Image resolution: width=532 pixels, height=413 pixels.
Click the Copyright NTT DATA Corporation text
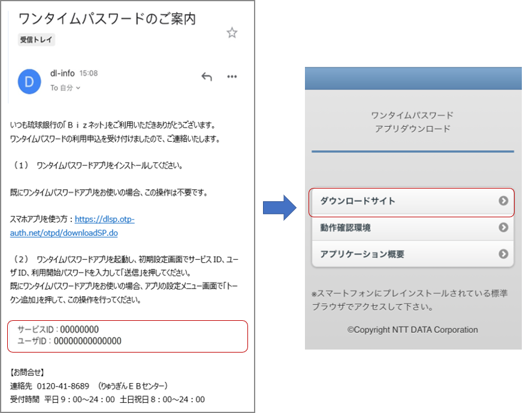(412, 330)
